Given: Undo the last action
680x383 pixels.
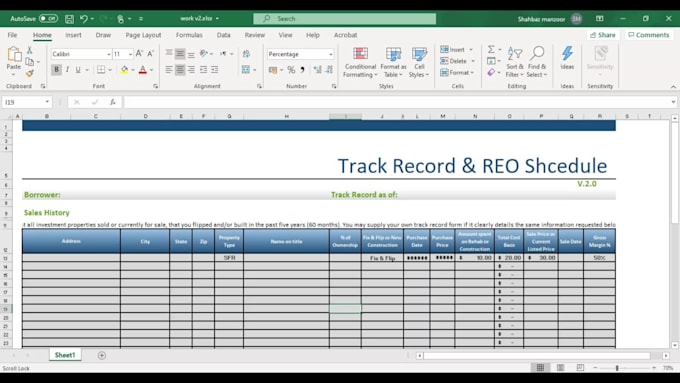Looking at the screenshot, I should (x=84, y=19).
